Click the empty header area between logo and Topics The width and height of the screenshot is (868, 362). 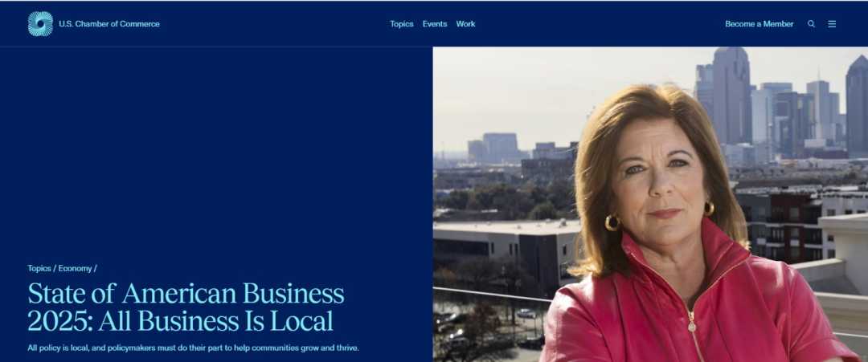tap(274, 24)
